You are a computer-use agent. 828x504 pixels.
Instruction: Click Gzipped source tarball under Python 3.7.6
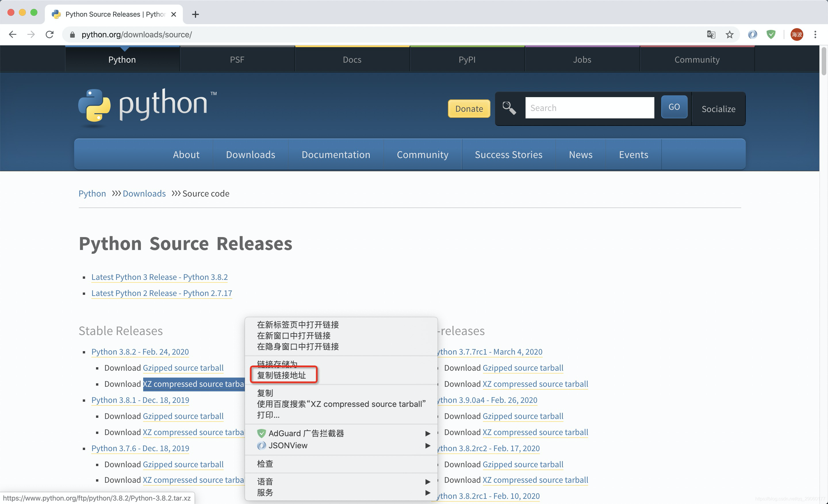coord(183,464)
